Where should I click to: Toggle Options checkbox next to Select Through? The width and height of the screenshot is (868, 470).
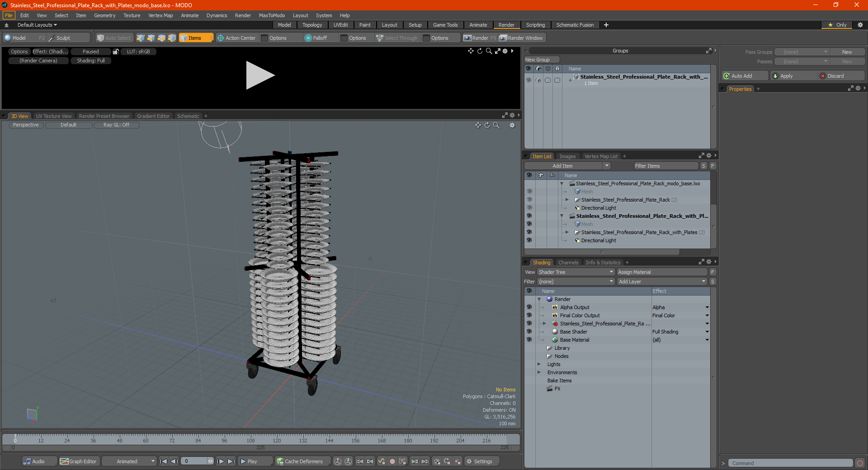tap(426, 38)
